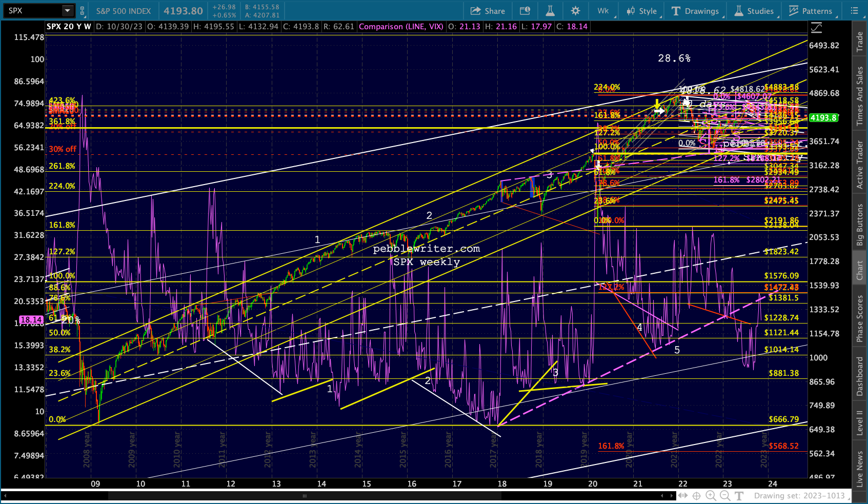Click the double-arrow chart width icon
The width and height of the screenshot is (868, 504).
[x=682, y=495]
